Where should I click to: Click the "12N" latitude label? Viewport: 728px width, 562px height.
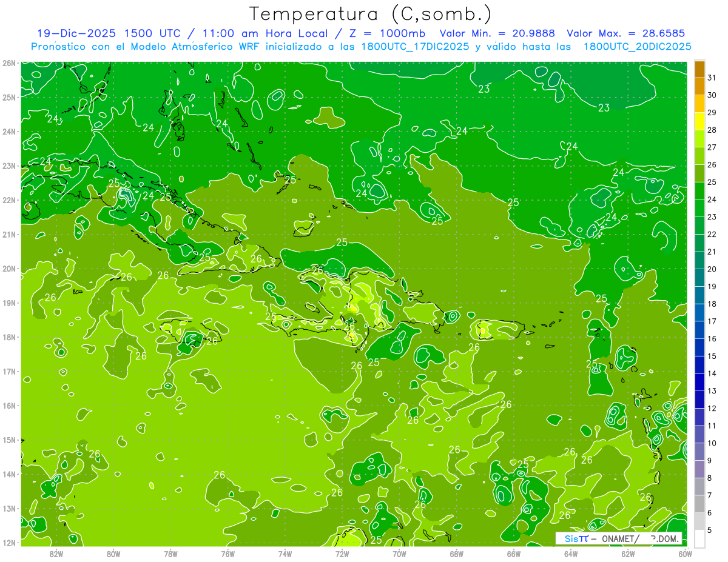(9, 543)
